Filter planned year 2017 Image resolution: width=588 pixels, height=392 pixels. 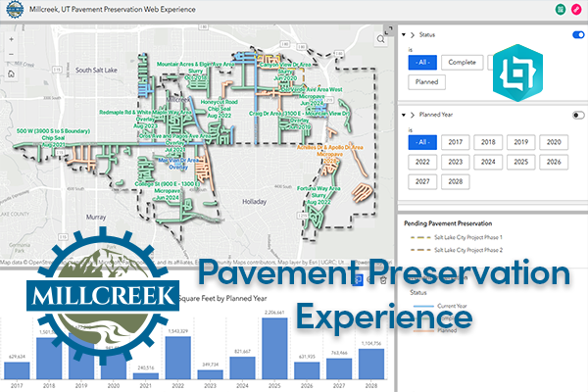click(456, 142)
